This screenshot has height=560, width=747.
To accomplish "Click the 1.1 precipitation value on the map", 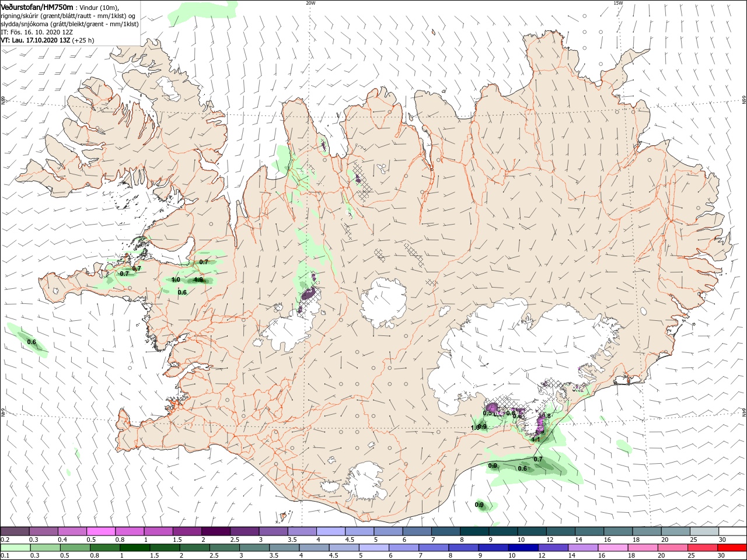I will point(536,440).
